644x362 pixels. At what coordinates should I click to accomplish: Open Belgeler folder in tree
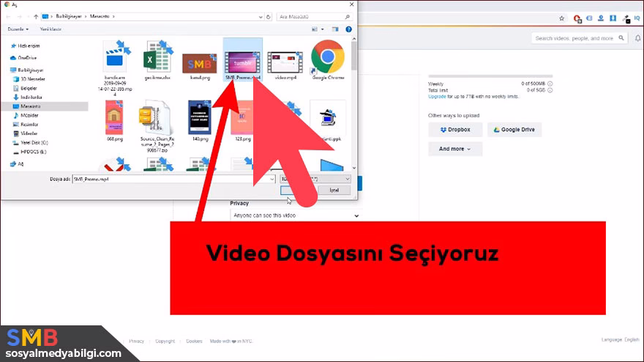[x=29, y=89]
